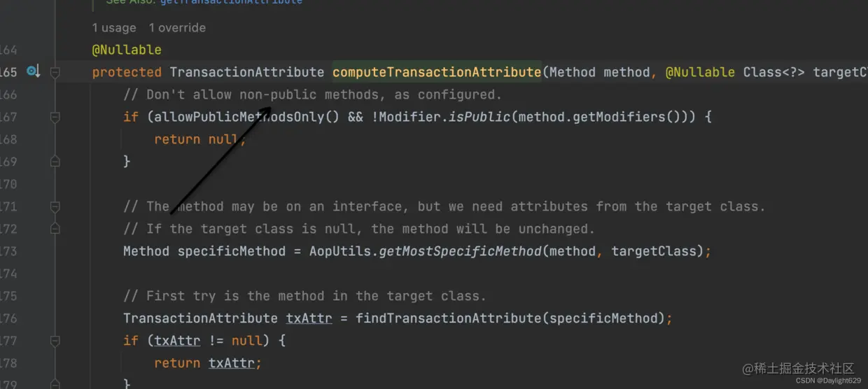Collapse the computeTransactionAttribute method fold marker
Screen dimensions: 868x389
coord(55,72)
